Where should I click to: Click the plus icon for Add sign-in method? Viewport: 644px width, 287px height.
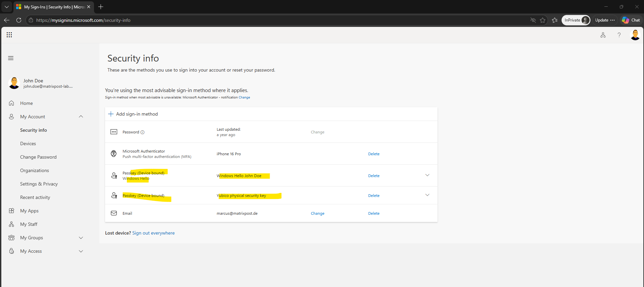click(111, 114)
